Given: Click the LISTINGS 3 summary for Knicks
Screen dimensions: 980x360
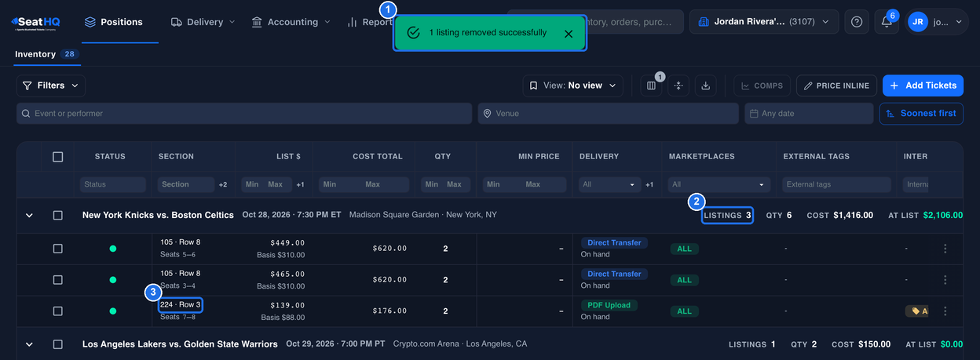Looking at the screenshot, I should click(x=728, y=215).
